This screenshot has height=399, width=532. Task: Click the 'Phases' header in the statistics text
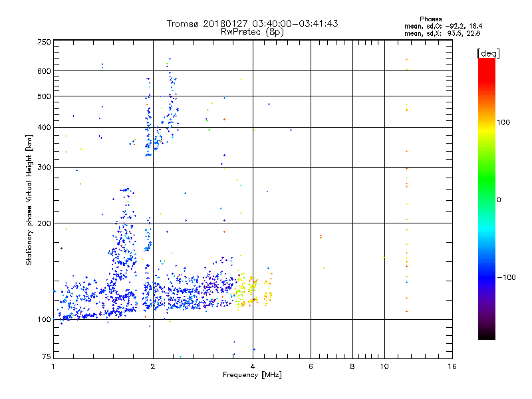pyautogui.click(x=430, y=19)
